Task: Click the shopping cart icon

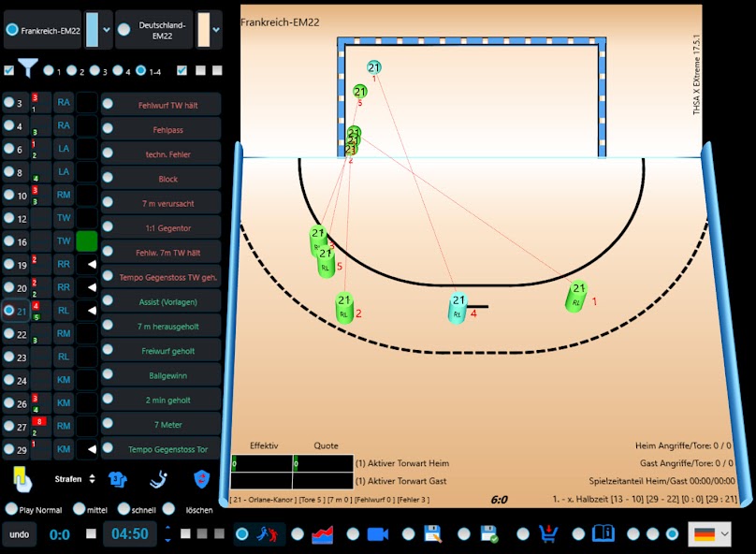Action: pyautogui.click(x=548, y=533)
